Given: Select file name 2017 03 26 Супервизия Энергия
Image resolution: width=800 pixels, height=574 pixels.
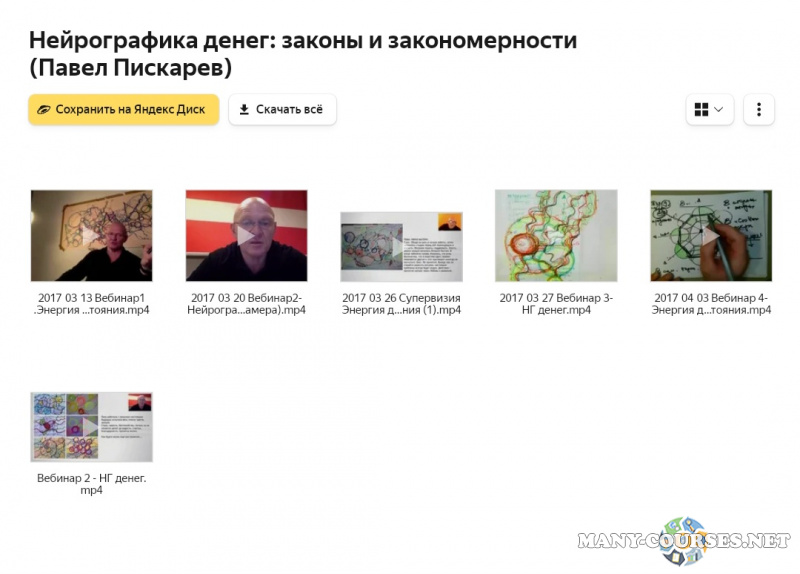Looking at the screenshot, I should click(x=401, y=304).
